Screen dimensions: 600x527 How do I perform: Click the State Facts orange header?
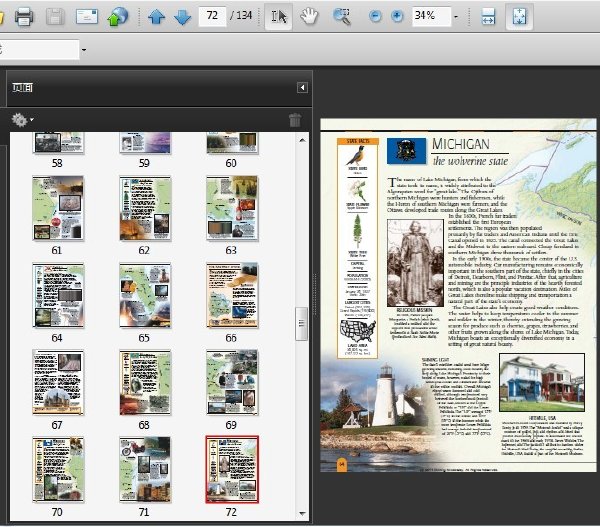click(x=358, y=141)
